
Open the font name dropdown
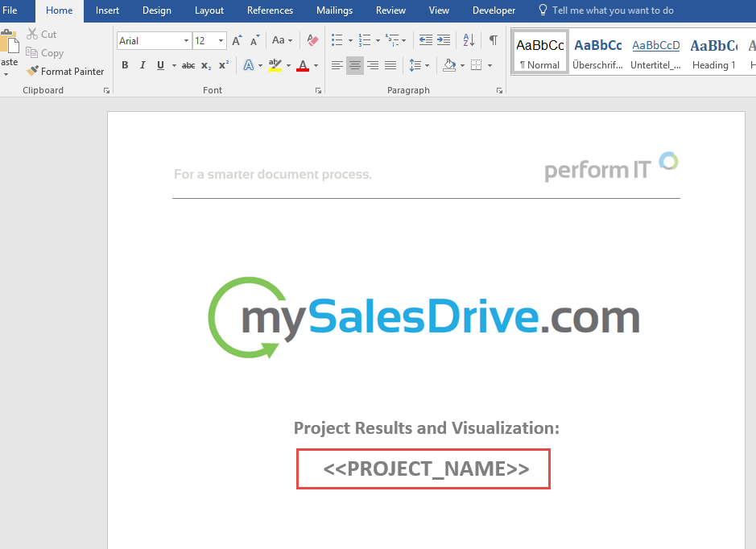[x=186, y=41]
